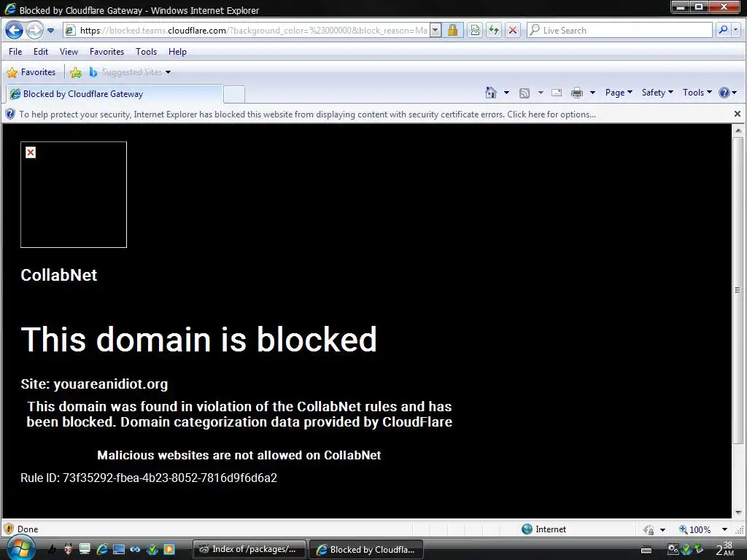
Task: Click 'Site: youareanidiot.org' text
Action: click(x=94, y=384)
